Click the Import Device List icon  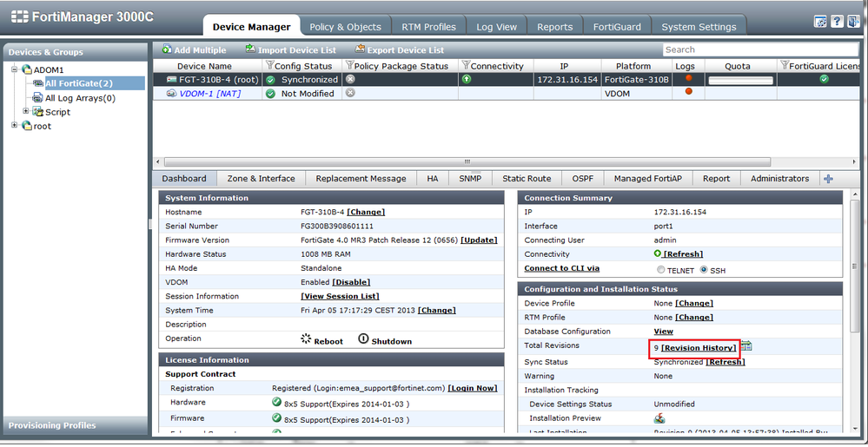click(x=250, y=49)
